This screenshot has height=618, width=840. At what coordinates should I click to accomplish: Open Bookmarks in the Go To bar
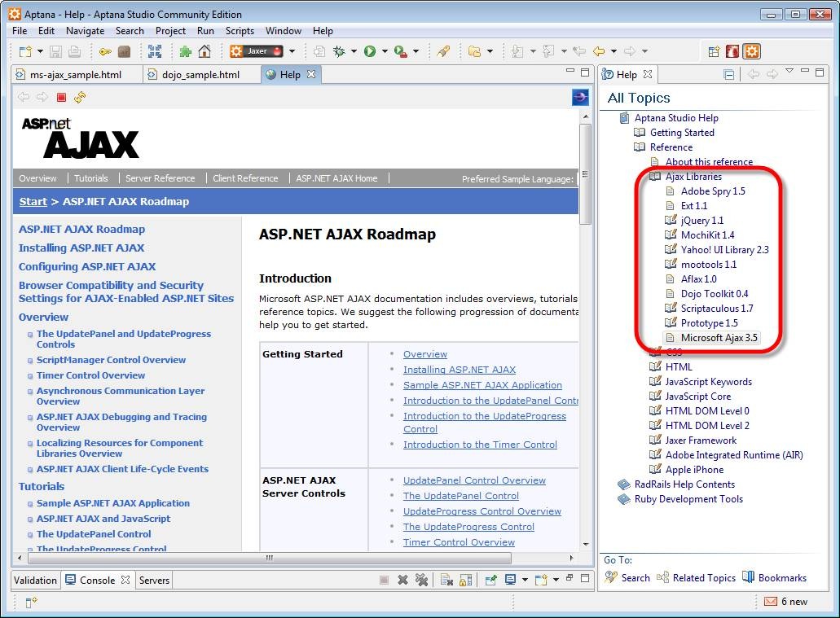(x=781, y=576)
